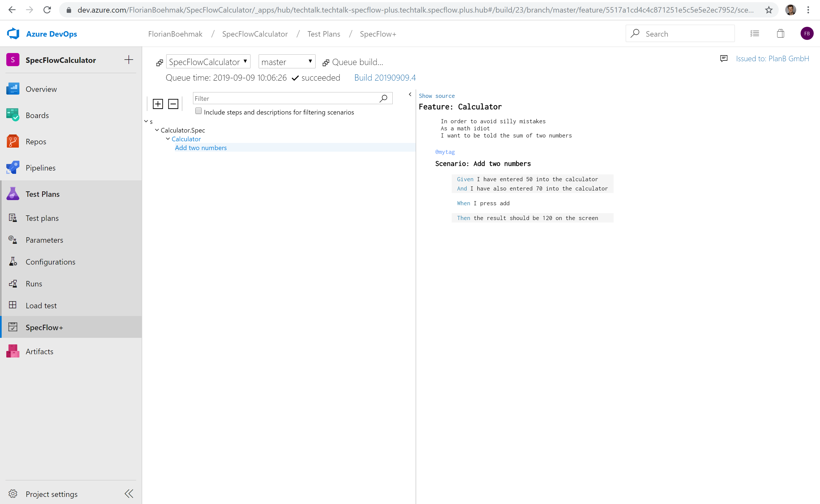Click the Show source link

coord(436,96)
